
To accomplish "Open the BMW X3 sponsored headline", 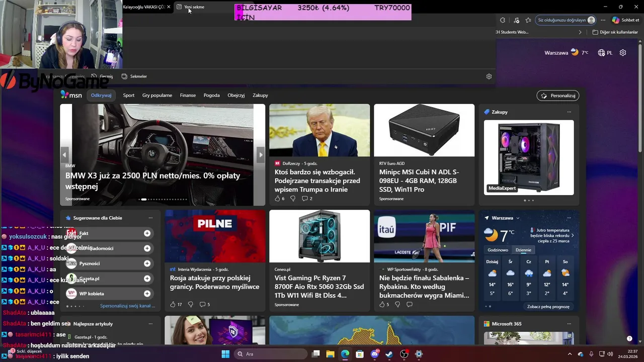I will coord(152,181).
